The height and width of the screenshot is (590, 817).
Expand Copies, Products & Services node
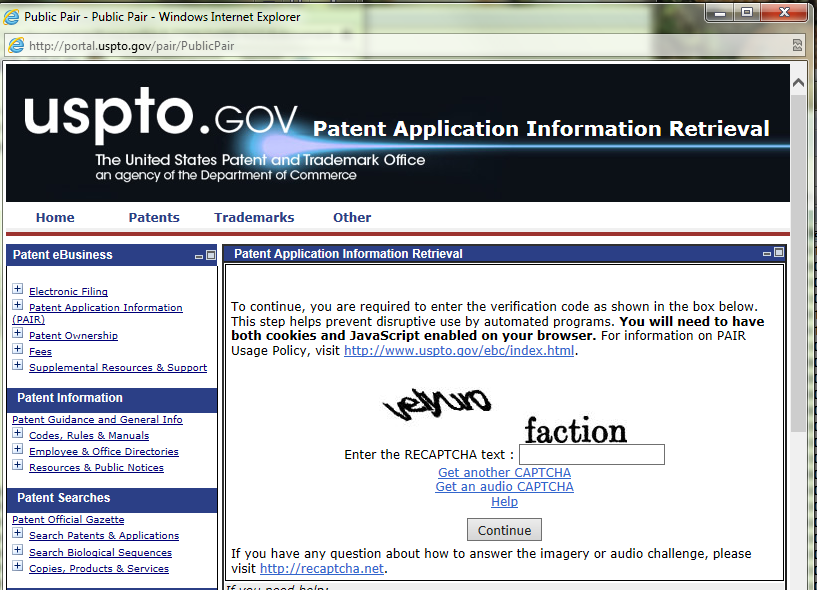pyautogui.click(x=18, y=566)
